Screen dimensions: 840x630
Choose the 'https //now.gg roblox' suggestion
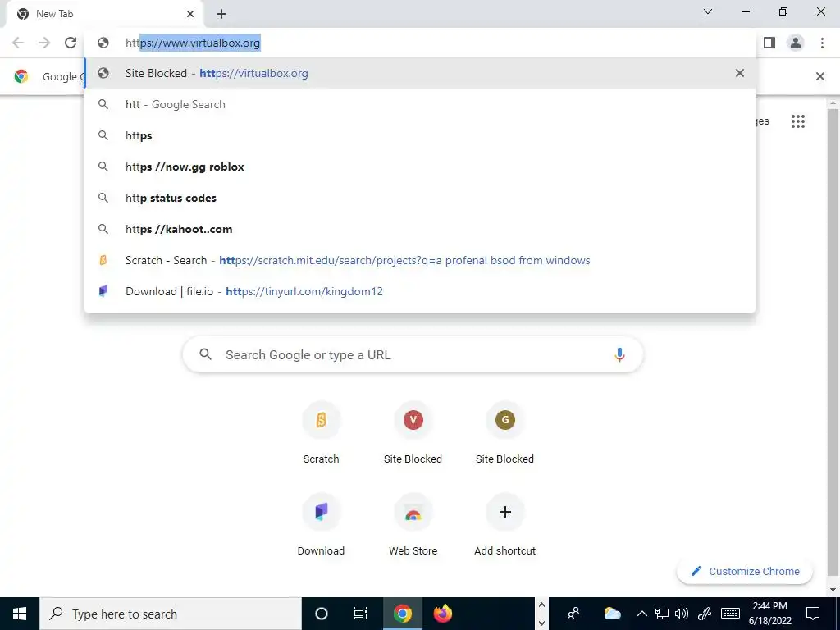click(x=420, y=167)
